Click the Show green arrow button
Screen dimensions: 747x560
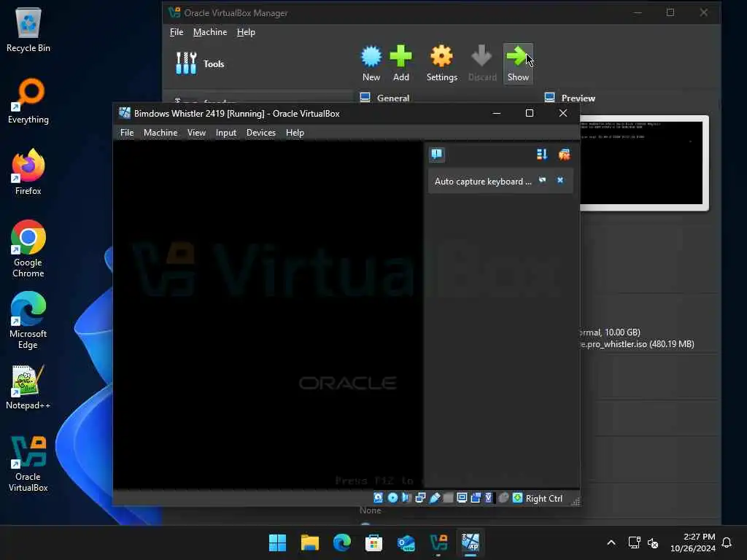pyautogui.click(x=518, y=63)
